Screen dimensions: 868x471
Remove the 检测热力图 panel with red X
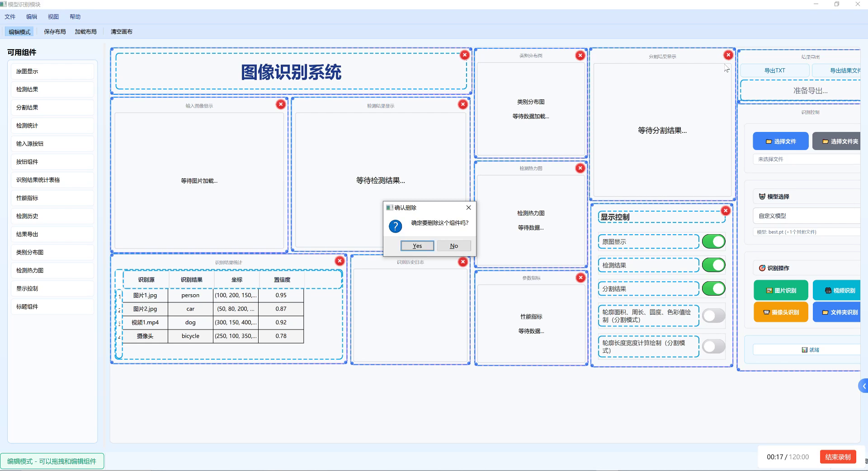click(x=580, y=168)
